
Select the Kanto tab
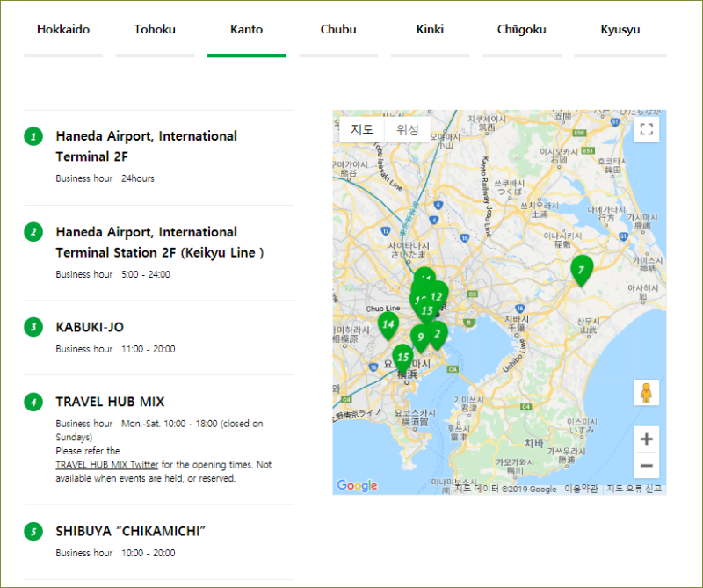pos(247,30)
